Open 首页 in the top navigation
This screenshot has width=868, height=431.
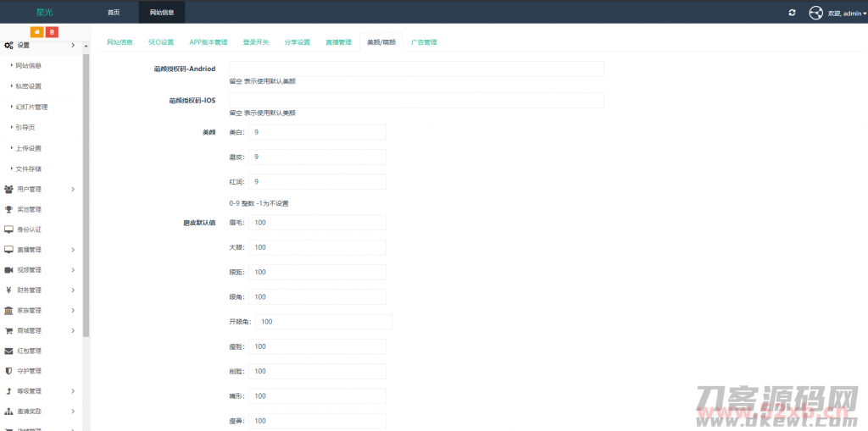(x=114, y=13)
